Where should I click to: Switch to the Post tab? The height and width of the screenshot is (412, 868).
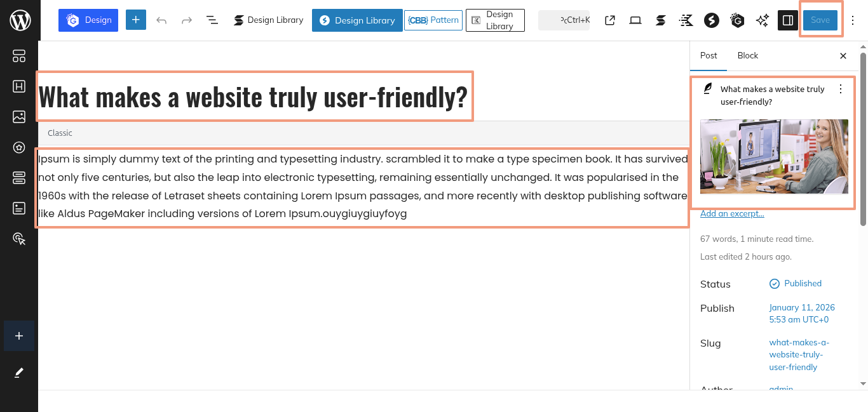(x=709, y=56)
